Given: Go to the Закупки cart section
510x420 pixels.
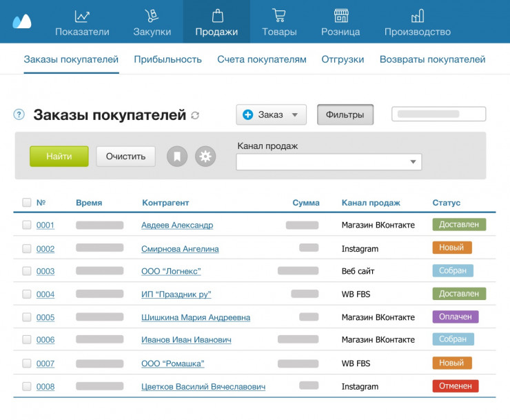Looking at the screenshot, I should 151,22.
